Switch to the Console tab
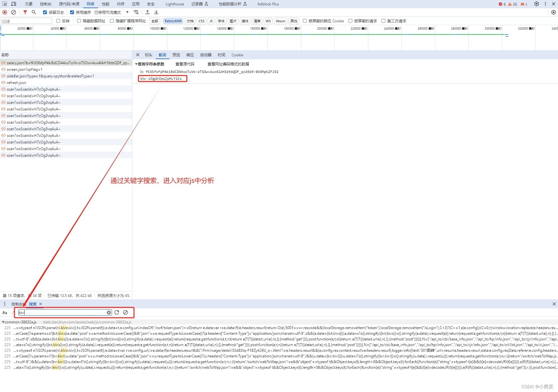Viewport: 558px width, 392px height. point(46,4)
